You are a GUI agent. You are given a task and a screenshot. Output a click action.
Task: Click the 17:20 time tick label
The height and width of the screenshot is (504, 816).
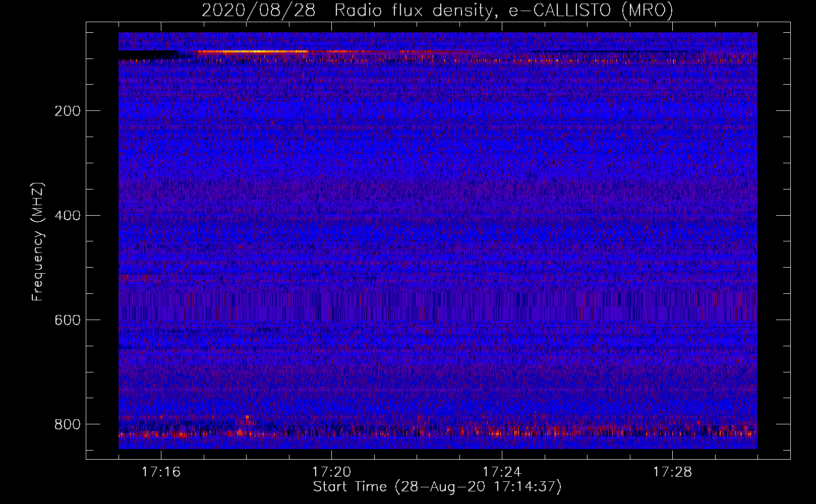pos(331,472)
